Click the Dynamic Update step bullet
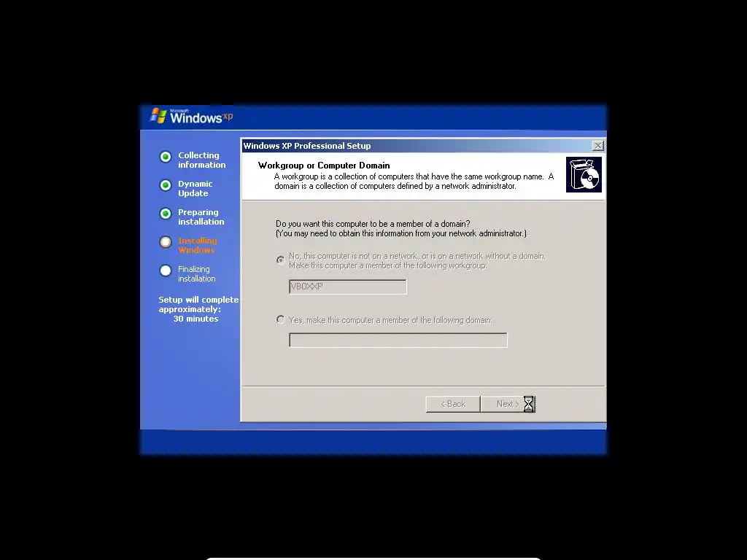Image resolution: width=747 pixels, height=560 pixels. pyautogui.click(x=166, y=185)
